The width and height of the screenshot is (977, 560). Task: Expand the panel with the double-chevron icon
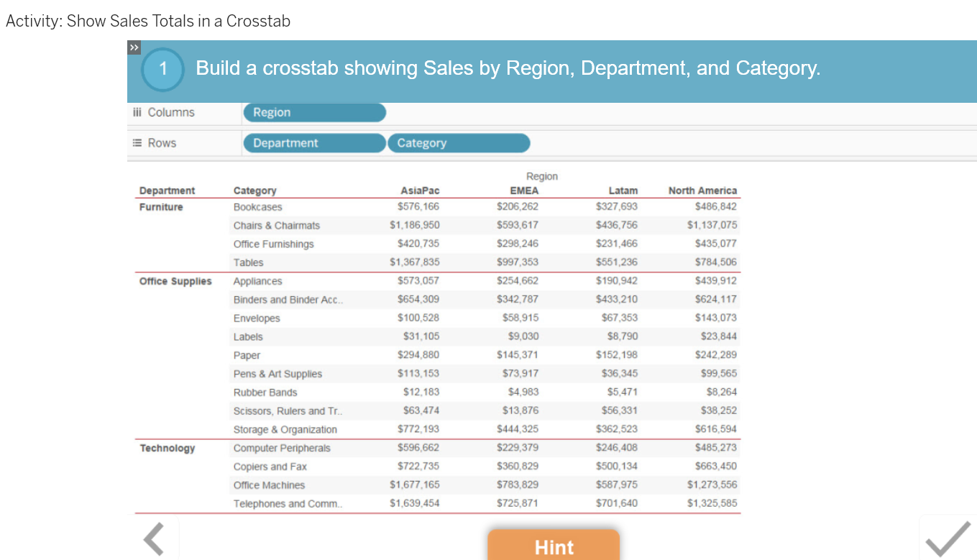tap(134, 47)
